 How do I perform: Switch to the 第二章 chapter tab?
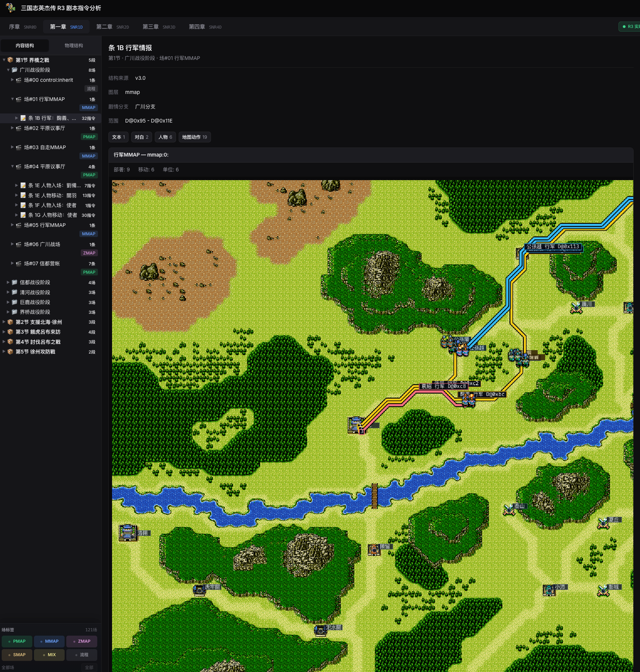tap(112, 27)
